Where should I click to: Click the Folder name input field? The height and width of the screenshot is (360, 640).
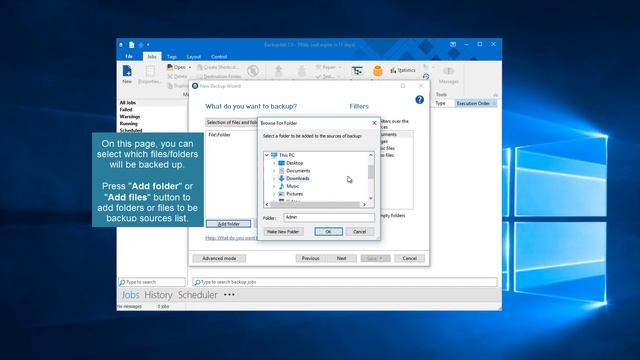329,218
